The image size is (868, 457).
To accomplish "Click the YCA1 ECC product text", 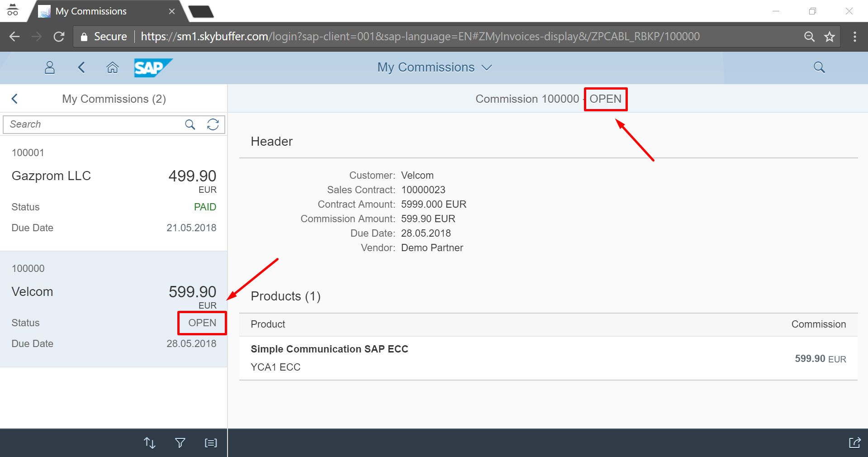I will pos(275,367).
